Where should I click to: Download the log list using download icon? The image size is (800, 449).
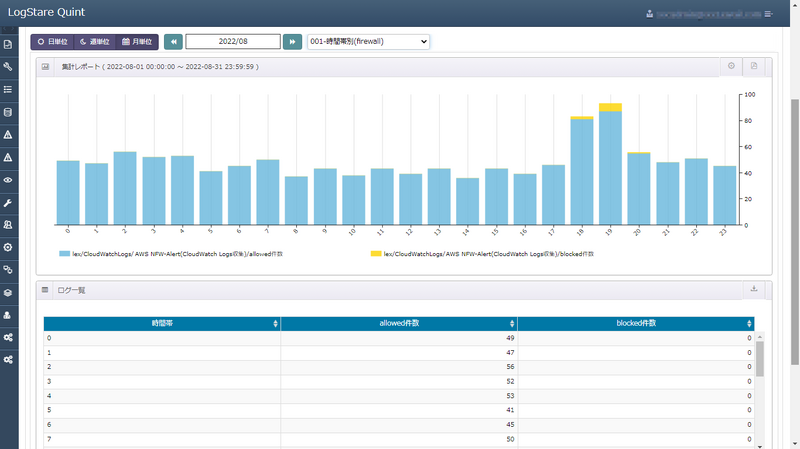coord(754,290)
